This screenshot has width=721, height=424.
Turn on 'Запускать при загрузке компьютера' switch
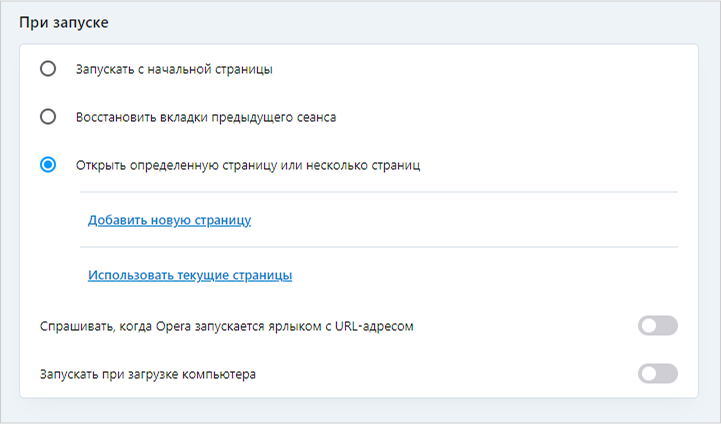click(657, 374)
